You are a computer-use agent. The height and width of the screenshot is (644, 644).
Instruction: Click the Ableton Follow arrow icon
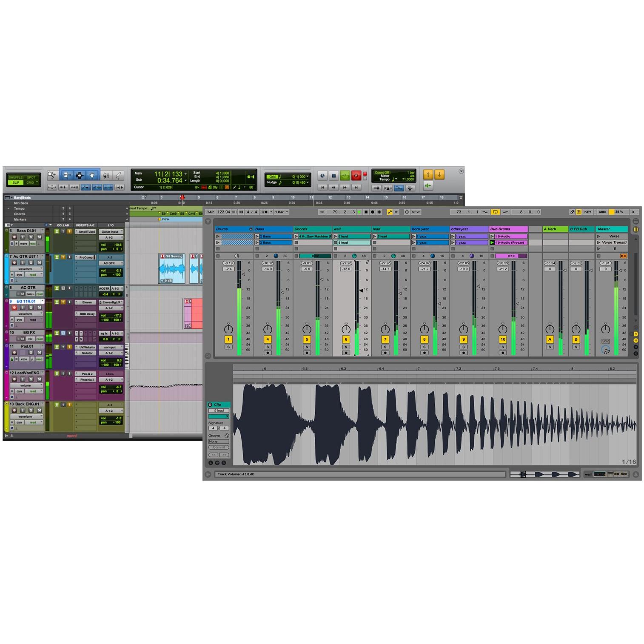(x=322, y=212)
